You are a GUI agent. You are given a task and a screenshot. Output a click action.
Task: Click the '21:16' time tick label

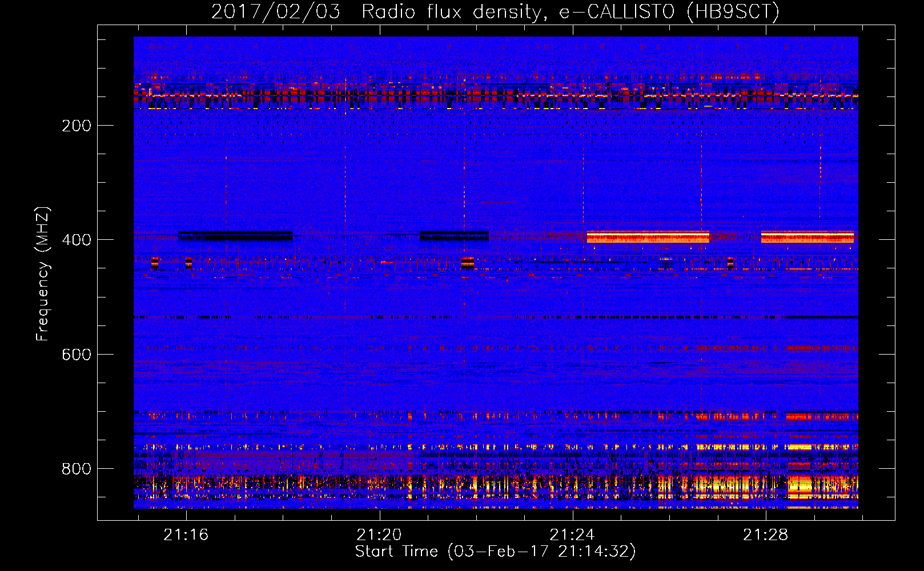pos(186,535)
